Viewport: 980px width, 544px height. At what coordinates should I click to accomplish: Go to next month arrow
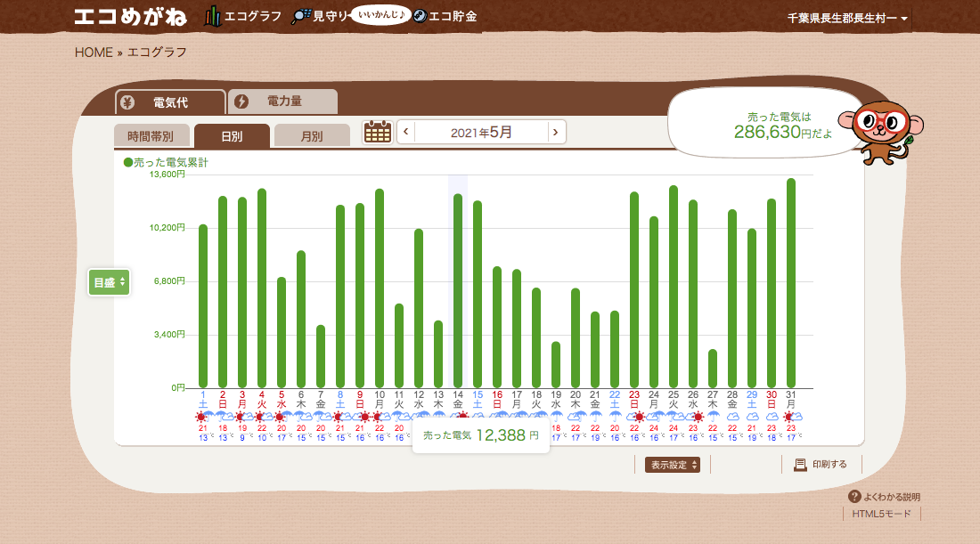tap(556, 132)
